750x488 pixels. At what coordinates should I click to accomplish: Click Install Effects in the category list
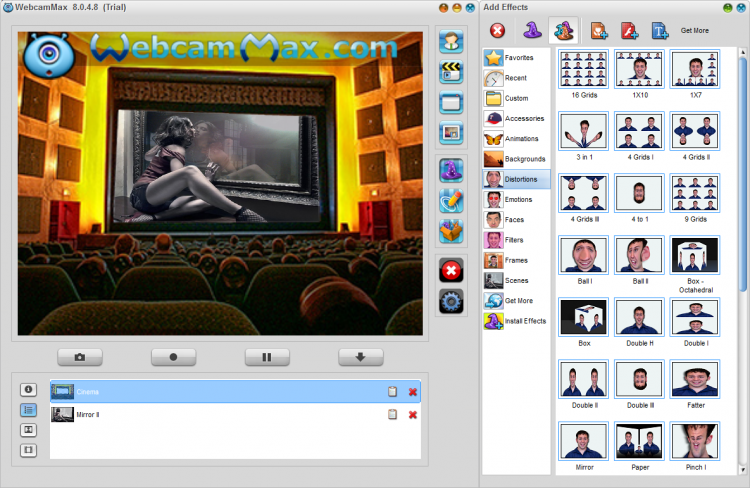(x=516, y=321)
